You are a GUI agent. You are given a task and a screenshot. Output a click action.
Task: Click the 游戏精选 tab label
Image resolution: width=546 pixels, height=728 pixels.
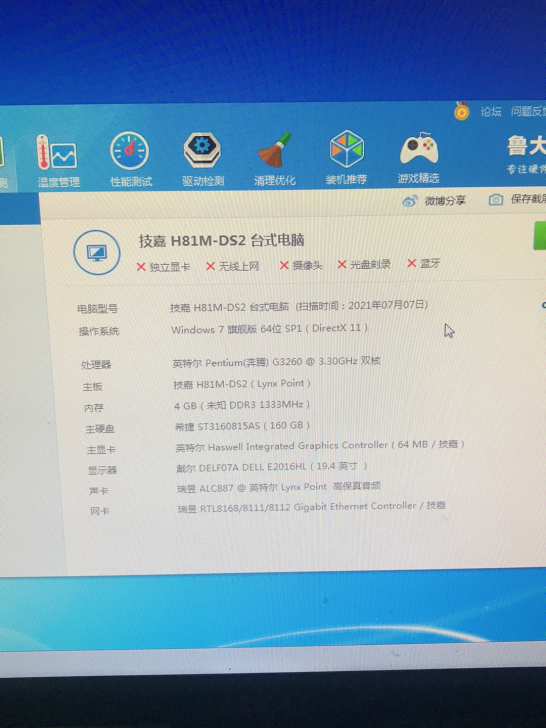pos(418,178)
